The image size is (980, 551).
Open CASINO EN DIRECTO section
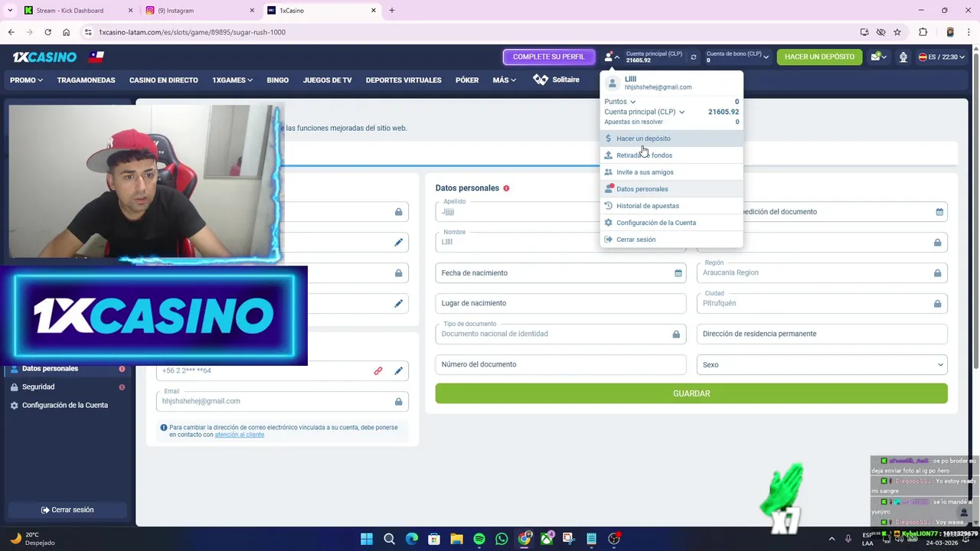[163, 80]
